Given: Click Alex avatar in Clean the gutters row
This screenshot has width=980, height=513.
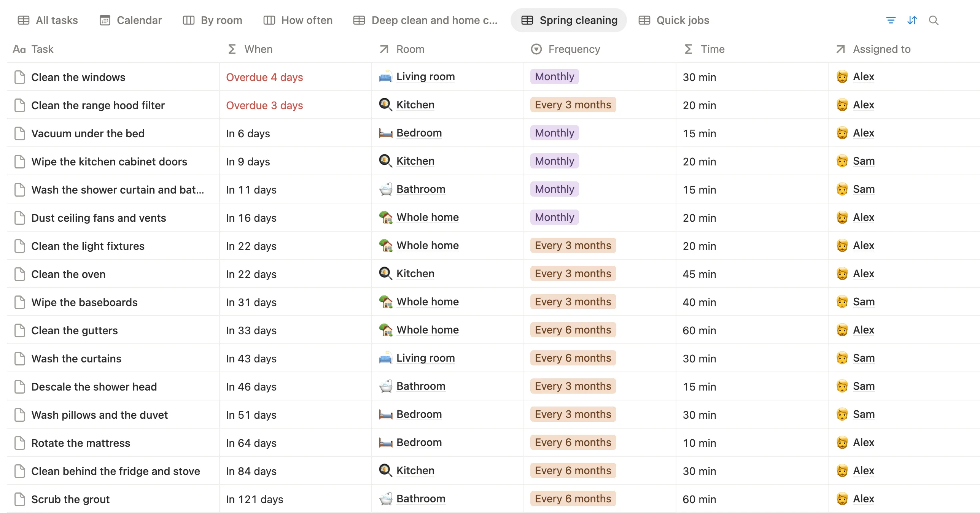Looking at the screenshot, I should [842, 330].
